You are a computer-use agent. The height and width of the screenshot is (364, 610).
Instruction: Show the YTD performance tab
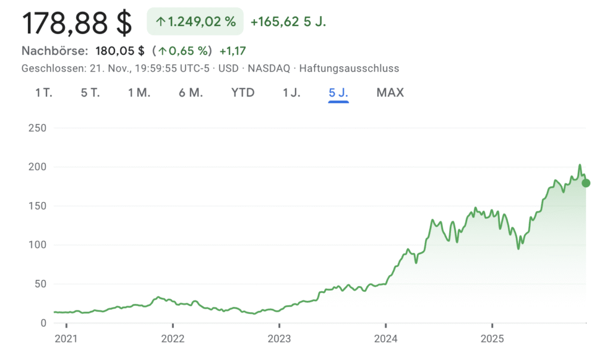(x=242, y=92)
